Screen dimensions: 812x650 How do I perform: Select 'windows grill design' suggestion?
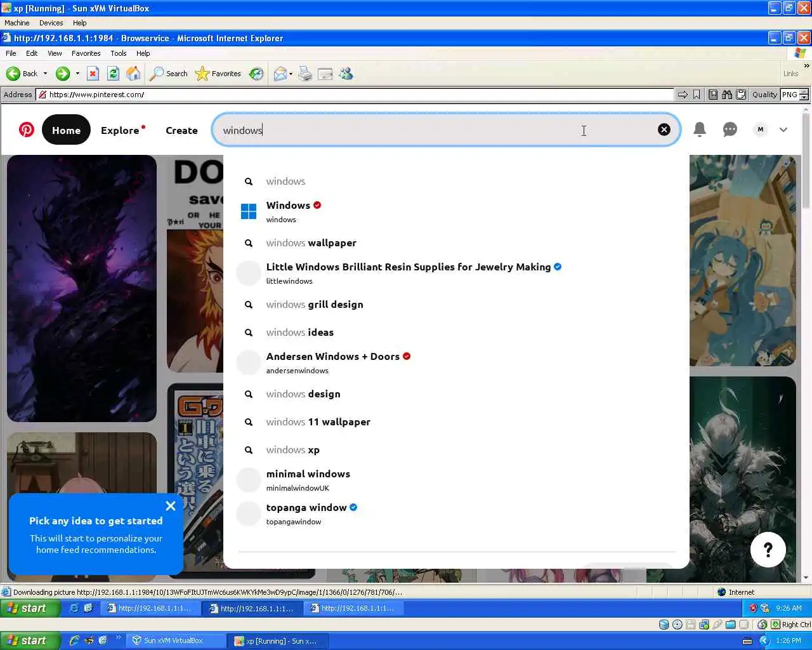click(x=456, y=304)
